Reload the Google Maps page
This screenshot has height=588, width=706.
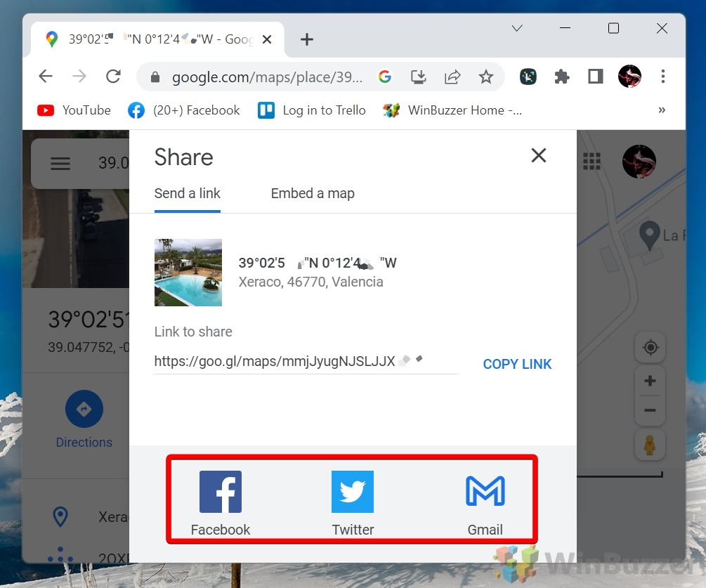[x=113, y=77]
